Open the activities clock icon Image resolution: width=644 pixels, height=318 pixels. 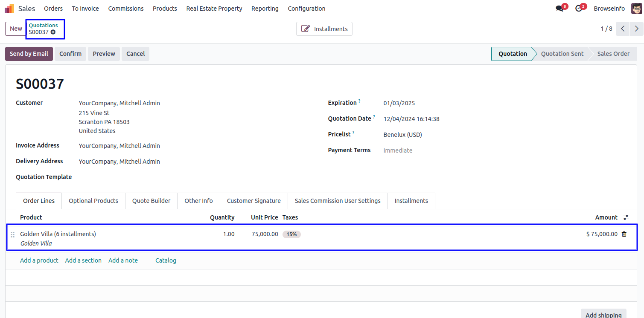point(578,9)
